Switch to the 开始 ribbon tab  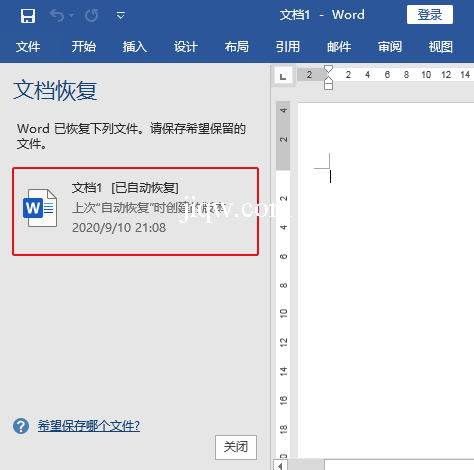click(x=83, y=47)
